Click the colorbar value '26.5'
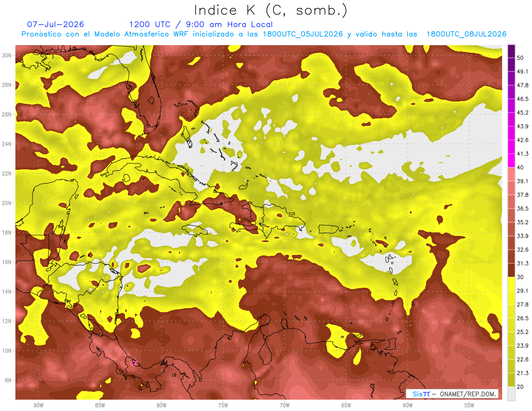The image size is (532, 411). (x=523, y=318)
